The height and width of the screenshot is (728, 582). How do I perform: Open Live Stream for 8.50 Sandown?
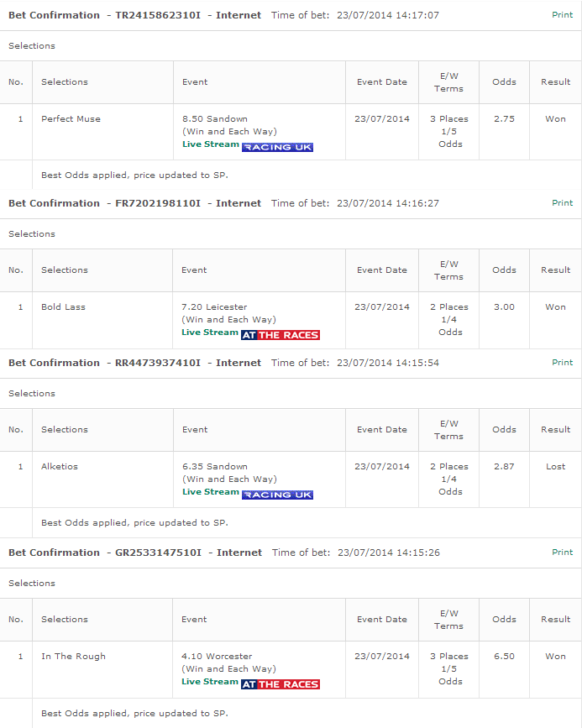click(x=211, y=144)
